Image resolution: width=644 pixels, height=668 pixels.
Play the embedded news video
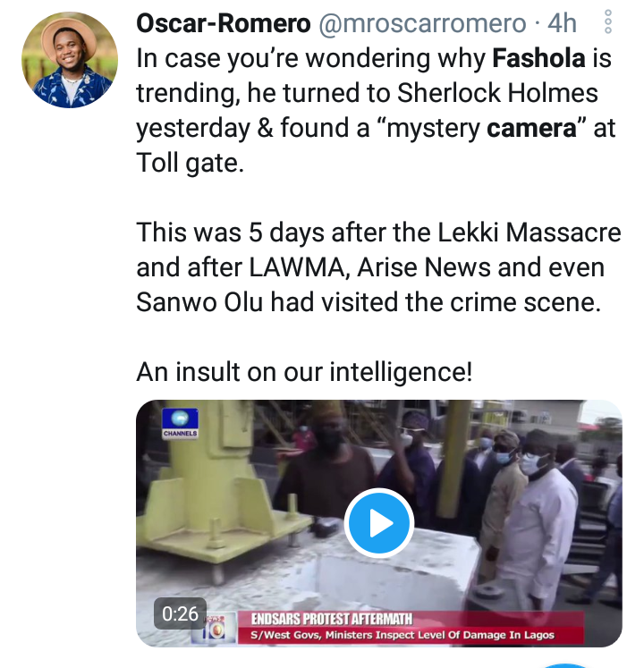(x=378, y=523)
